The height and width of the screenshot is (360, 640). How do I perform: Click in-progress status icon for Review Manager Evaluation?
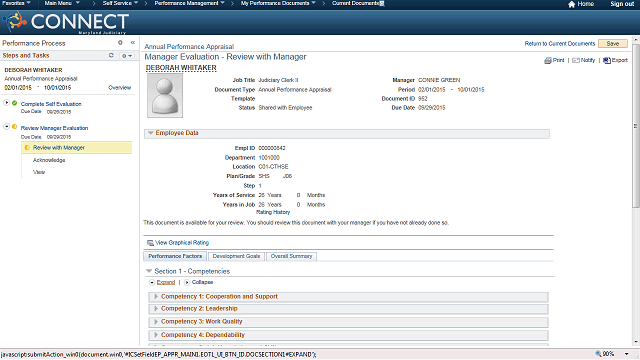click(15, 127)
